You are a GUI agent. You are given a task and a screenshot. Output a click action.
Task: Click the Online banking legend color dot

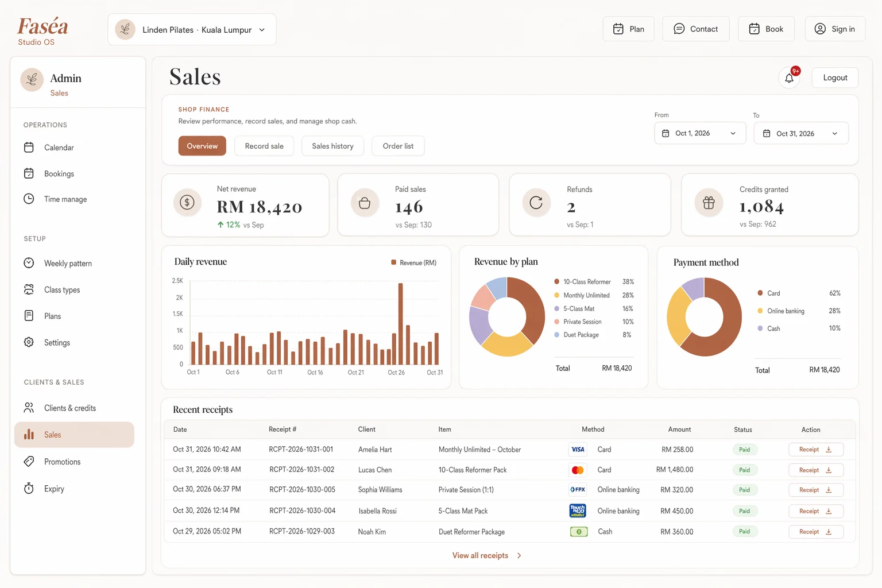[x=760, y=311]
